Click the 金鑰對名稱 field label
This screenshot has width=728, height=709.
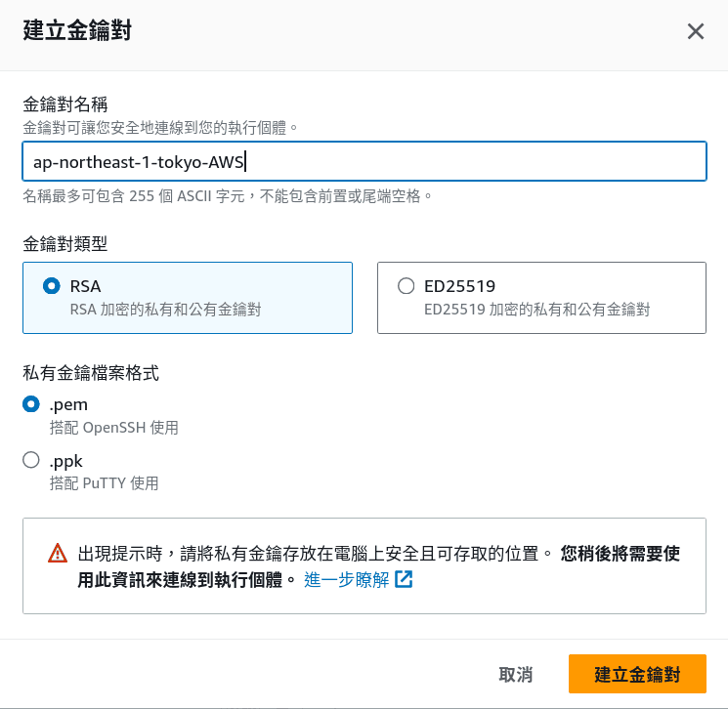tap(65, 104)
